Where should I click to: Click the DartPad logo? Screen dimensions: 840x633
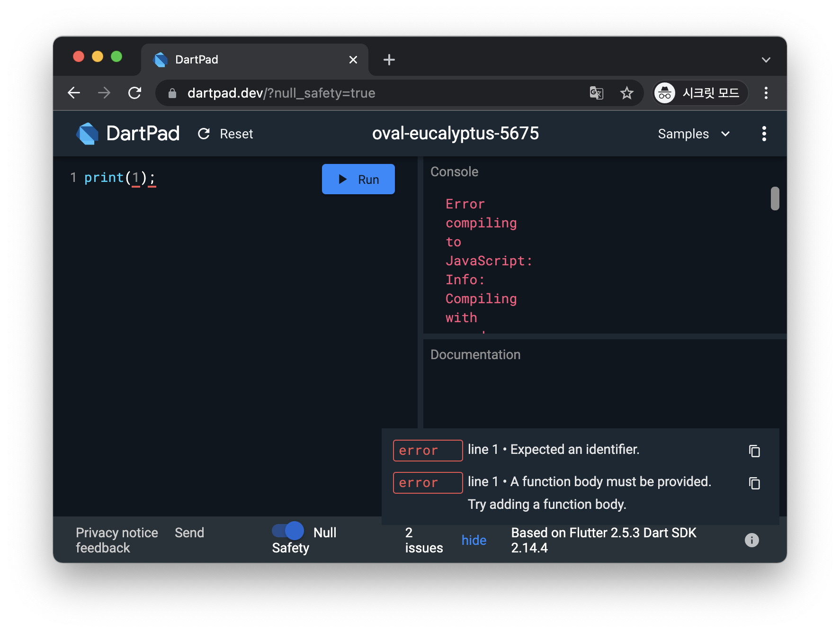128,134
